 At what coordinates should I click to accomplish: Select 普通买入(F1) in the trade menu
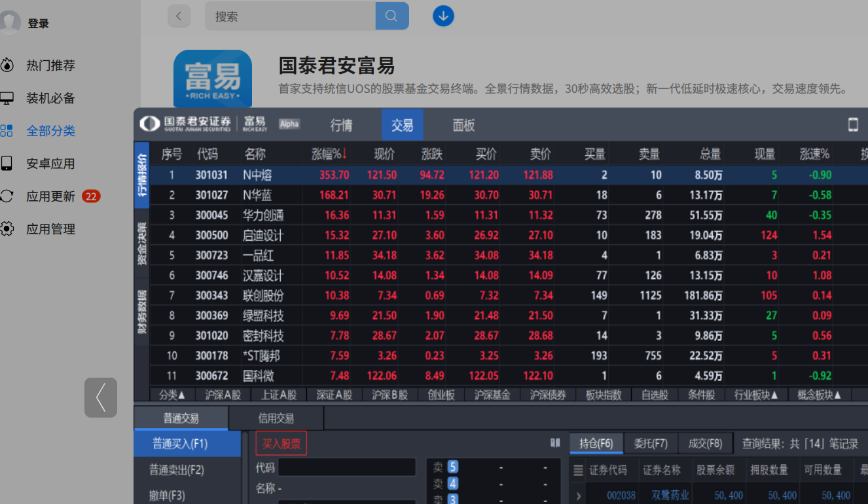pos(188,444)
